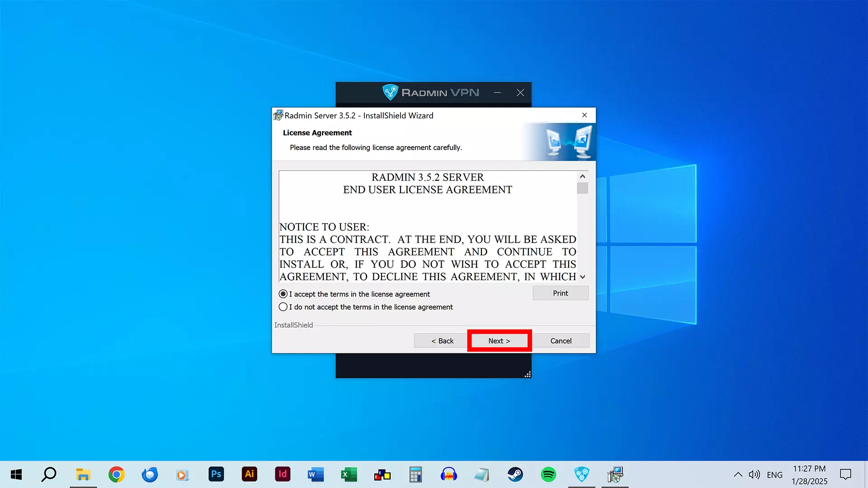Screen dimensions: 868x488
Task: Open Photoshop from the taskbar
Action: point(216,474)
